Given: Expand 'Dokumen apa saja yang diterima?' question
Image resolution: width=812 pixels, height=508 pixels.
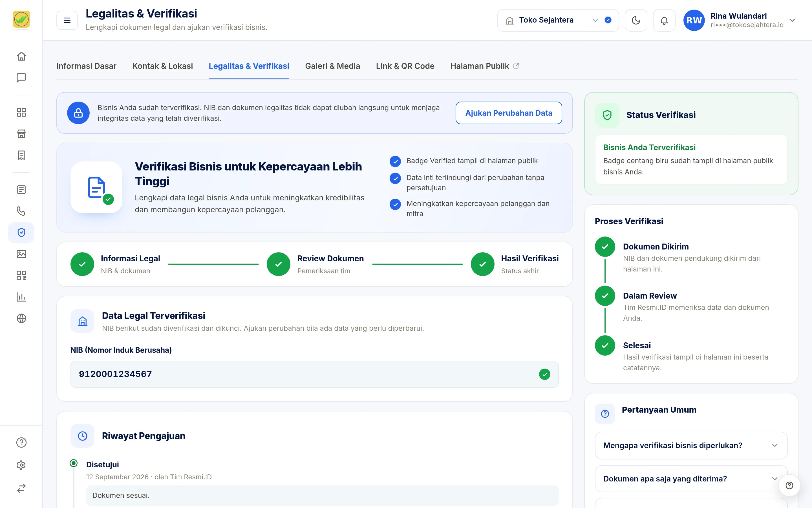Looking at the screenshot, I should pos(691,479).
